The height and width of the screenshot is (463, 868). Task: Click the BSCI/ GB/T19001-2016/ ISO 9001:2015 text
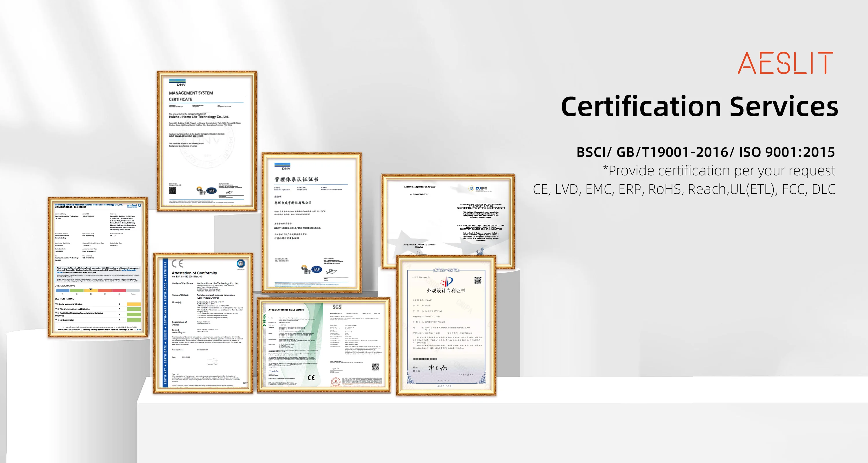706,152
